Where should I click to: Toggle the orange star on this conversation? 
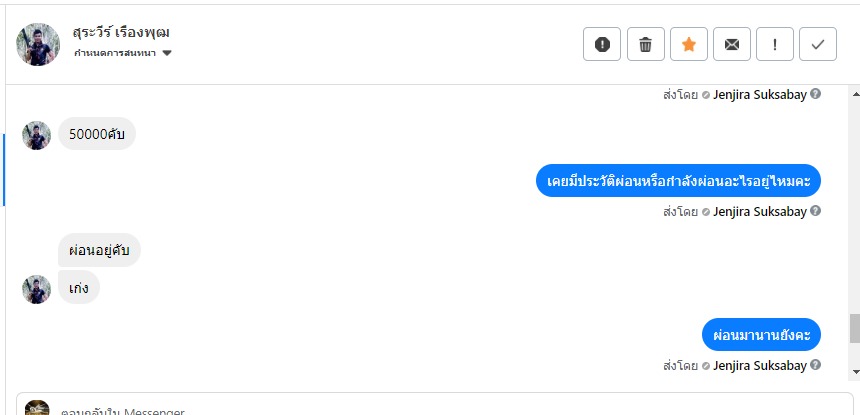(x=689, y=44)
